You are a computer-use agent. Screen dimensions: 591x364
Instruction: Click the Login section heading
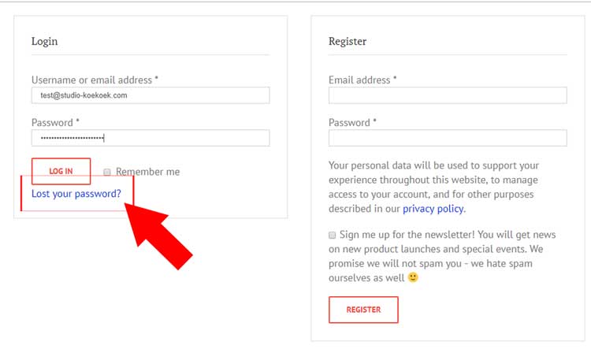[x=44, y=41]
